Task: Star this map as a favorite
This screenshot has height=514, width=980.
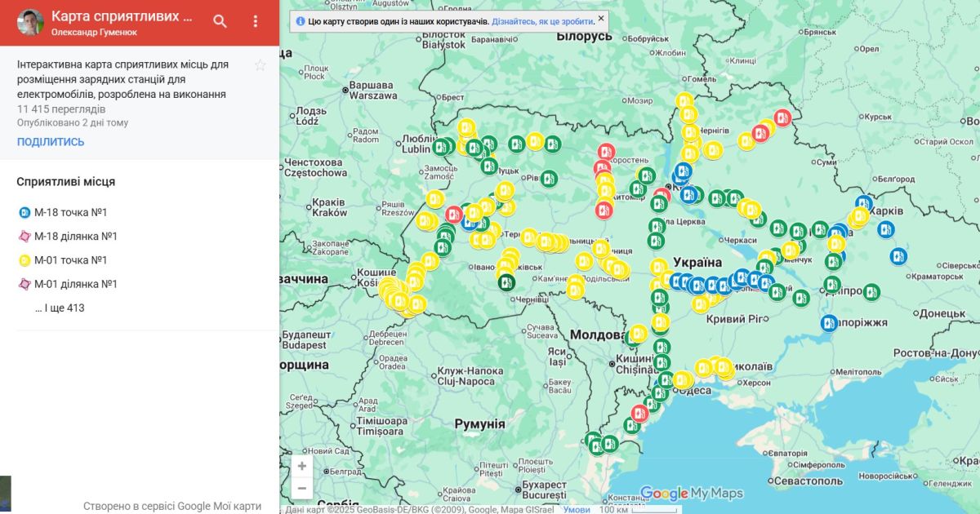Action: point(260,65)
